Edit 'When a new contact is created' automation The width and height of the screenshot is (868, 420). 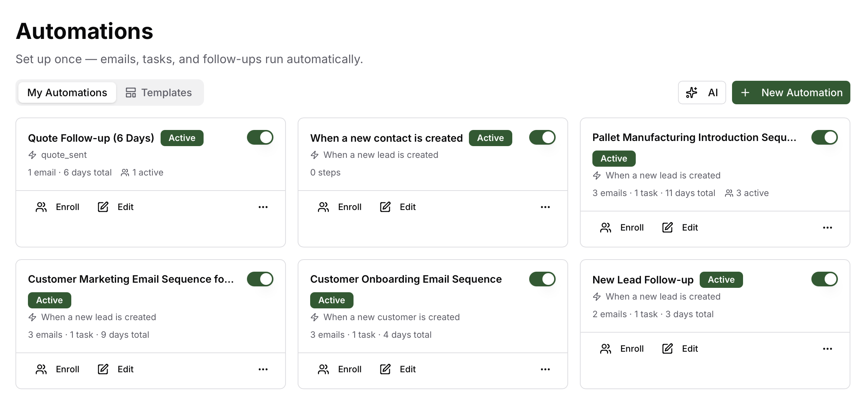pyautogui.click(x=398, y=207)
